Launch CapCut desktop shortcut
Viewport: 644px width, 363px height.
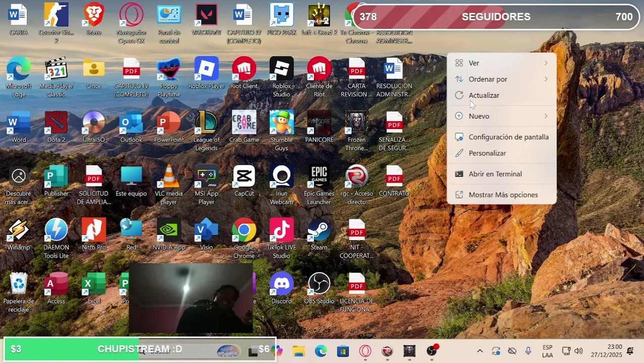244,181
